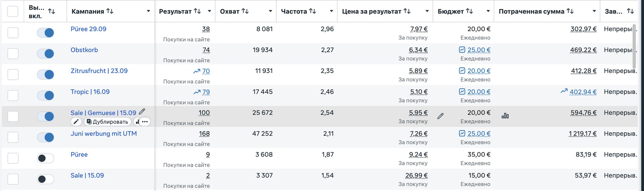The height and width of the screenshot is (191, 644).
Task: Open the Цена за результат column dropdown
Action: [427, 11]
